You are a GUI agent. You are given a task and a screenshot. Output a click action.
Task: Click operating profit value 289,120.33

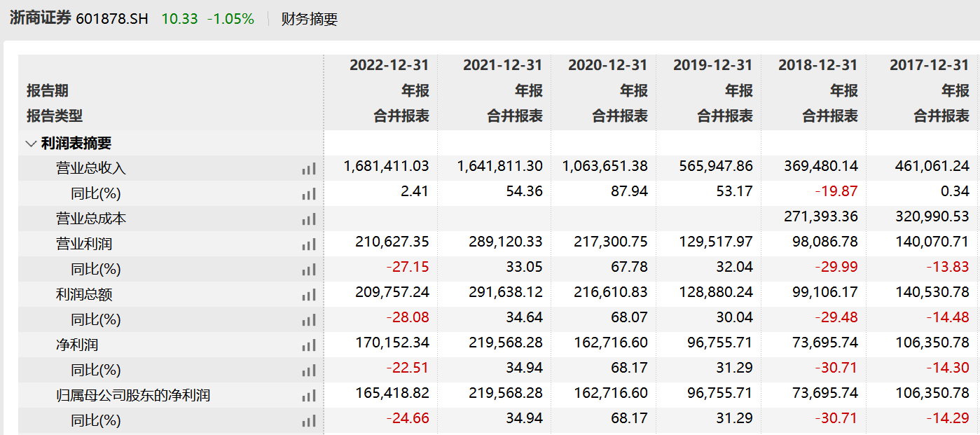(x=506, y=242)
